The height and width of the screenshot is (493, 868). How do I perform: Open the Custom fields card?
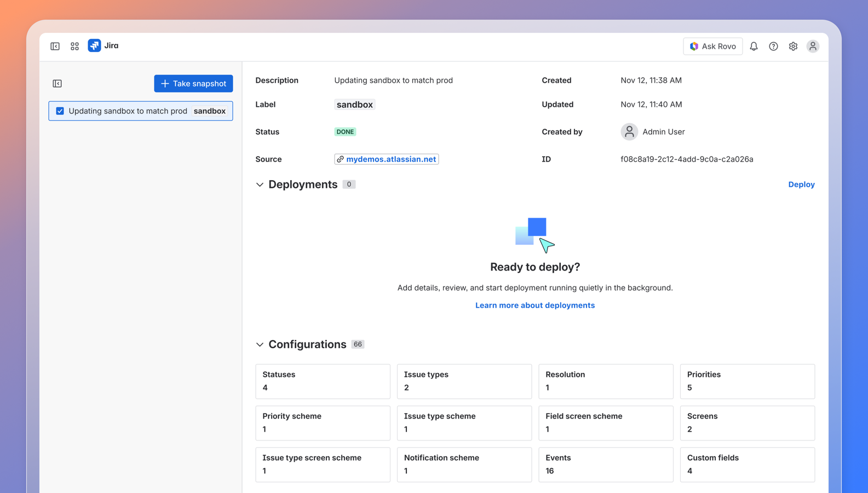point(748,465)
